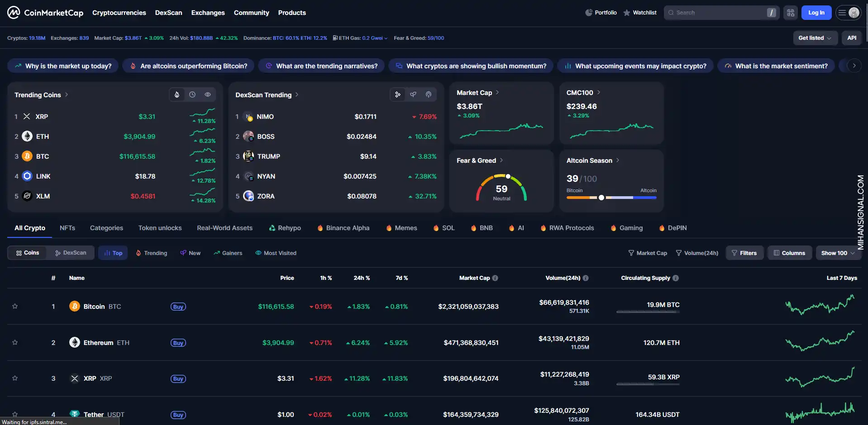Open the Watchlist star icon
The image size is (868, 425).
click(627, 13)
